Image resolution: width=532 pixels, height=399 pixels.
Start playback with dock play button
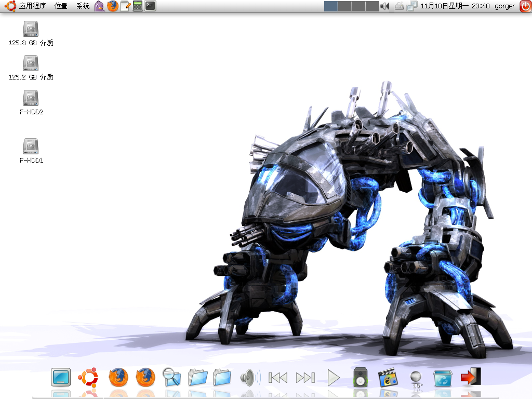click(334, 378)
